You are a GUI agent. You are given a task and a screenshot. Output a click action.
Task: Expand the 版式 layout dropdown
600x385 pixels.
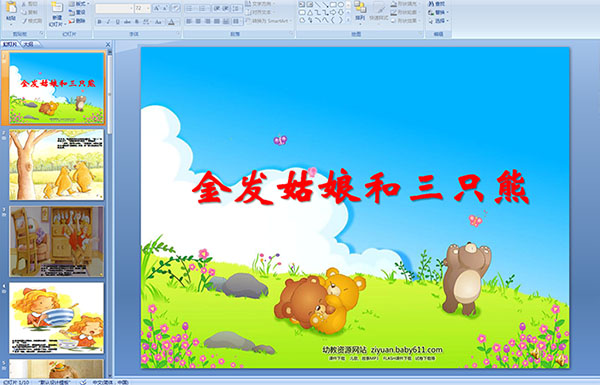point(80,4)
